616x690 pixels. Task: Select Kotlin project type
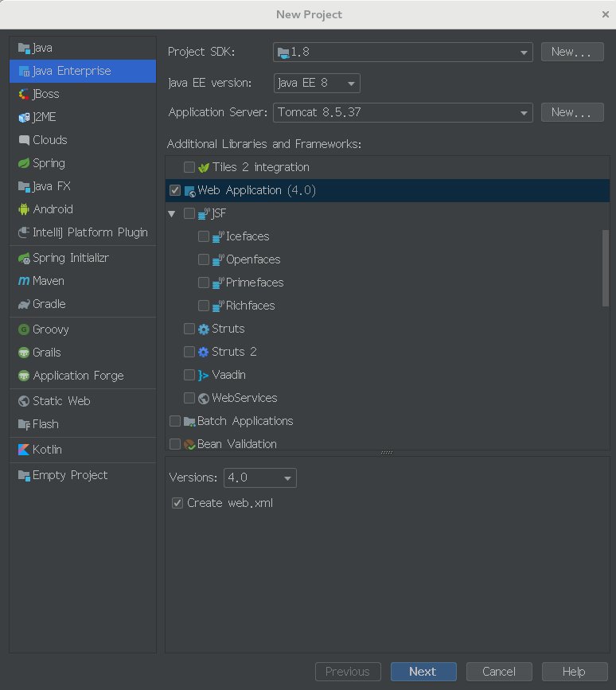(83, 450)
